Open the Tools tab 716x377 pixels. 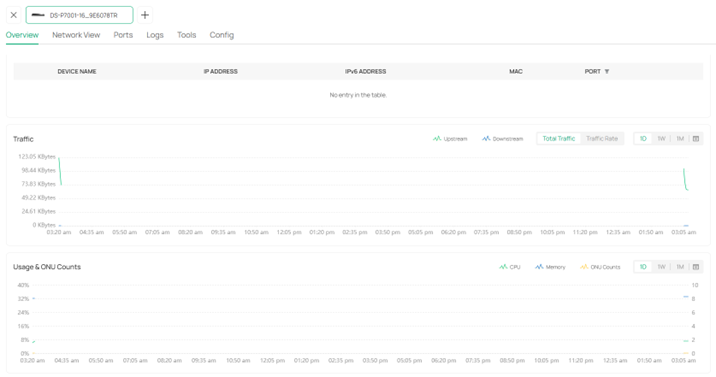coord(186,35)
